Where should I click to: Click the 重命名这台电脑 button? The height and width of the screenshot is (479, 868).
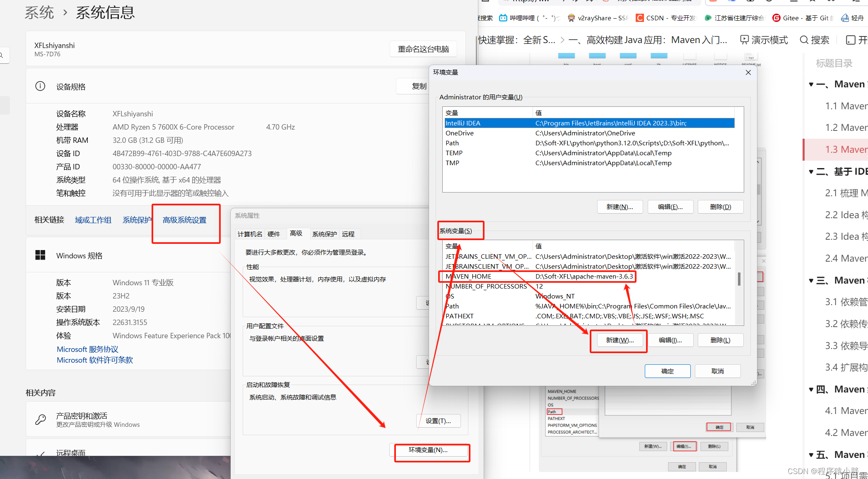point(423,49)
